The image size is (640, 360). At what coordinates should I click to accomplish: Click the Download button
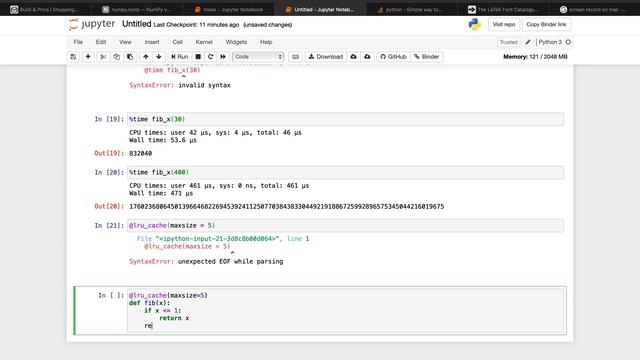pyautogui.click(x=326, y=57)
